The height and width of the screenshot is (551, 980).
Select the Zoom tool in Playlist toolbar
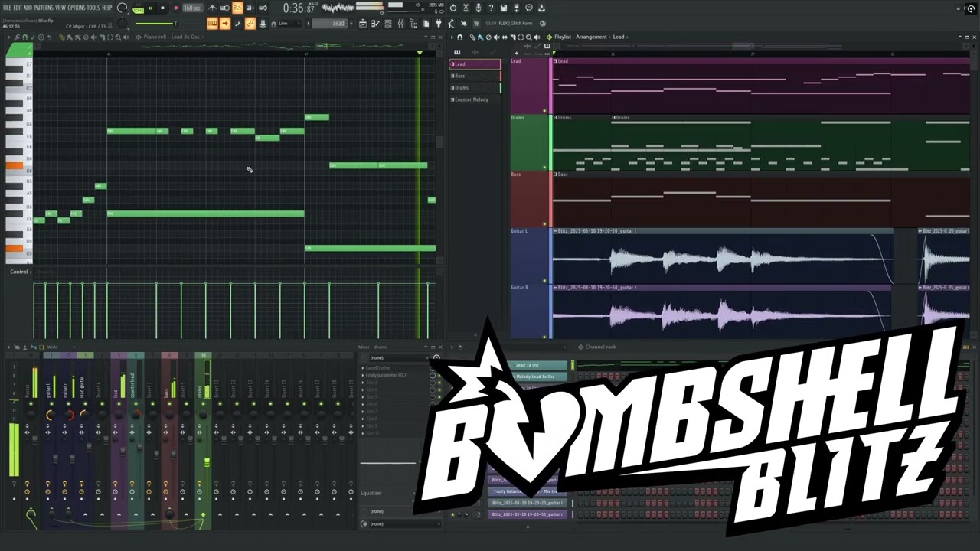click(529, 37)
